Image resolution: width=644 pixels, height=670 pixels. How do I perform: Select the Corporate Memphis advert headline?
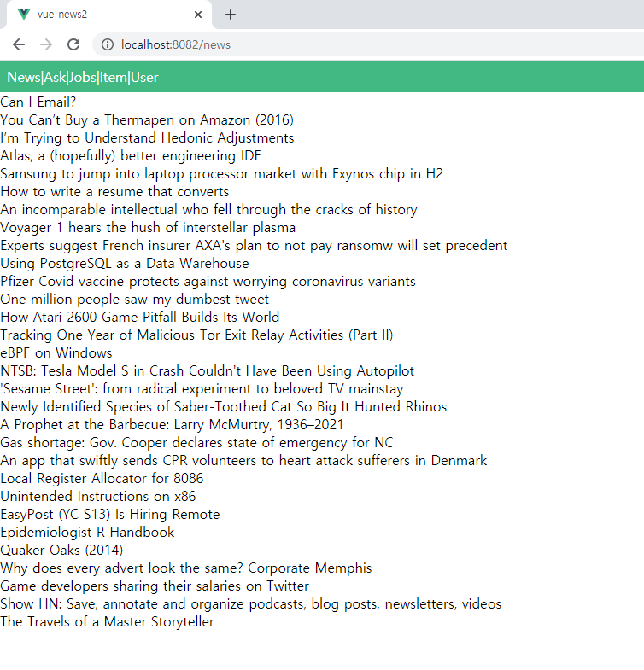(x=186, y=568)
